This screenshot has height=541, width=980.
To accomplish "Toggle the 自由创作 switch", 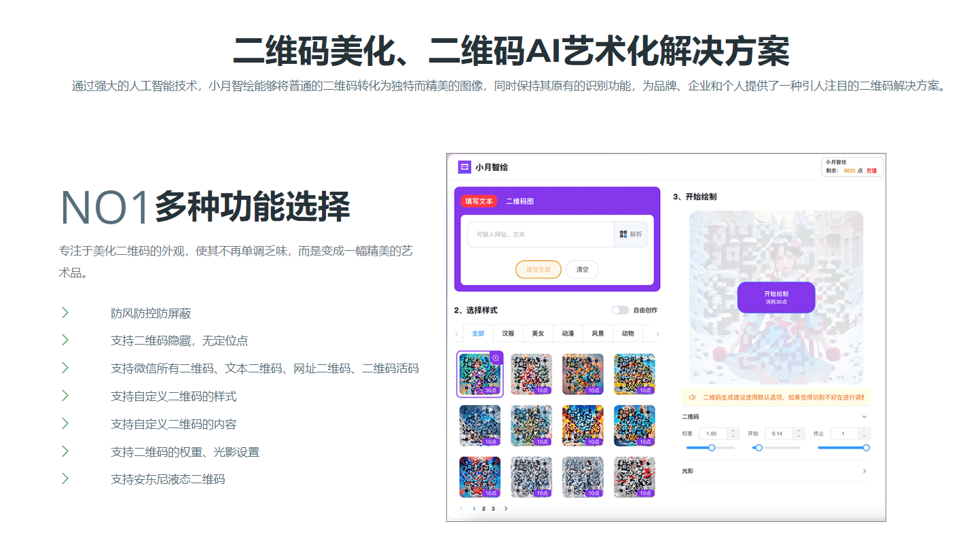I will pos(619,310).
